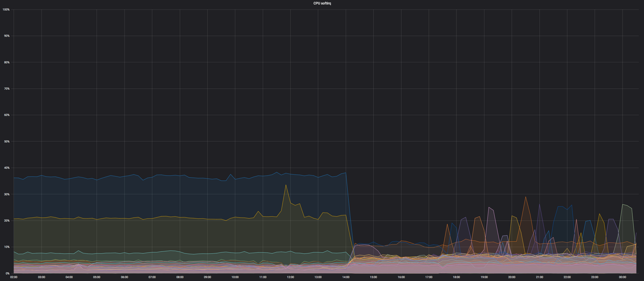The image size is (644, 281).
Task: Click the 06:00 time label
Action: point(125,277)
